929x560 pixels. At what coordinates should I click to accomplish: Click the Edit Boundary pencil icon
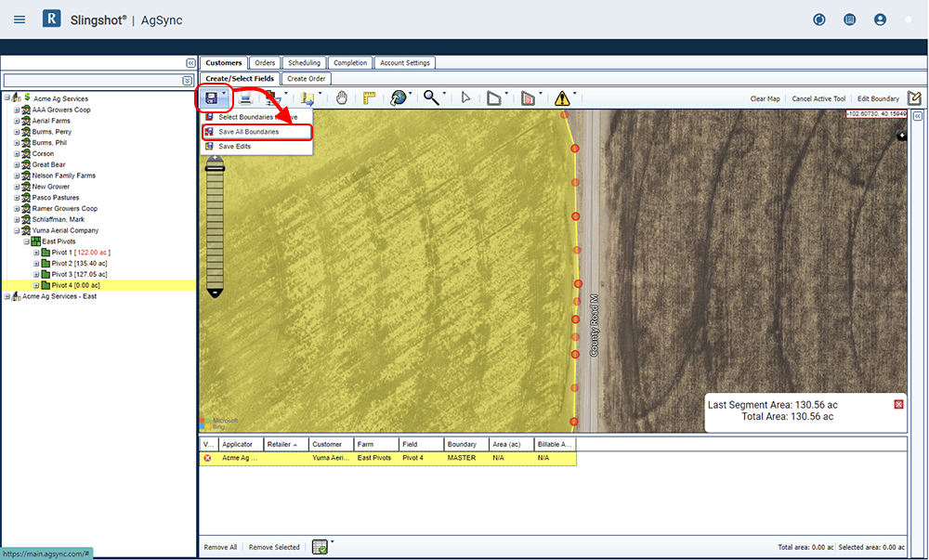tap(914, 98)
